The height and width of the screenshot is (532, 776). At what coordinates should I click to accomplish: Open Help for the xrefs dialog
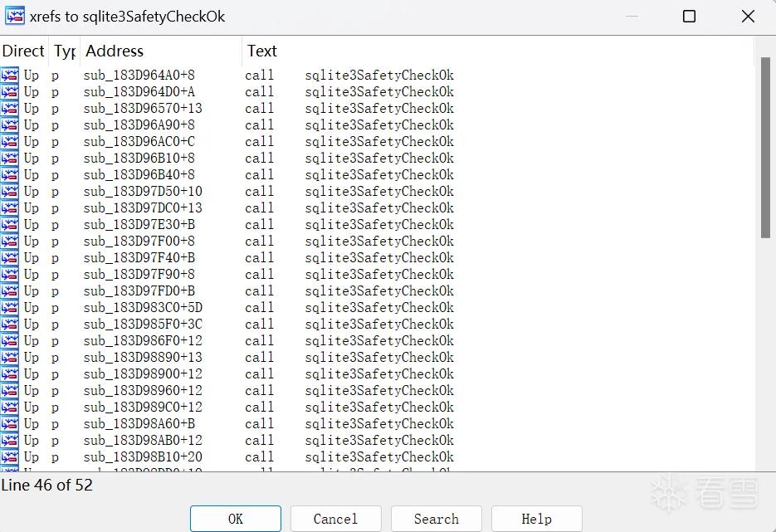[x=536, y=519]
